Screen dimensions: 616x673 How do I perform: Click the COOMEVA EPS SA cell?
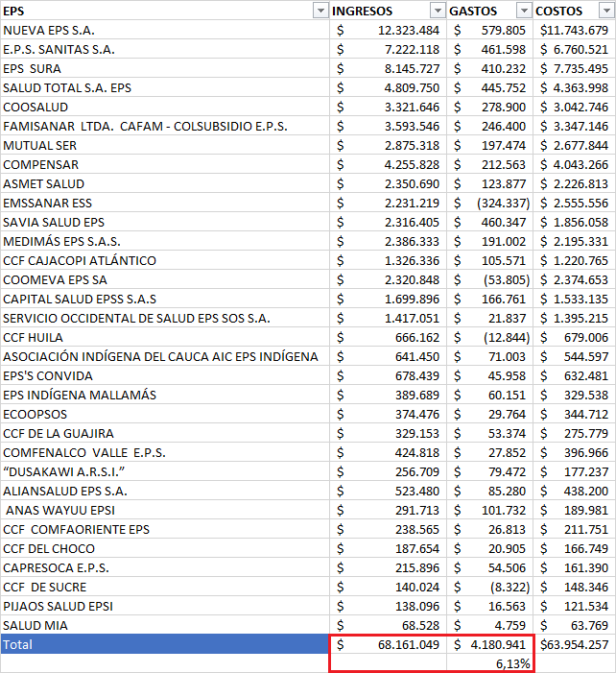[x=165, y=279]
